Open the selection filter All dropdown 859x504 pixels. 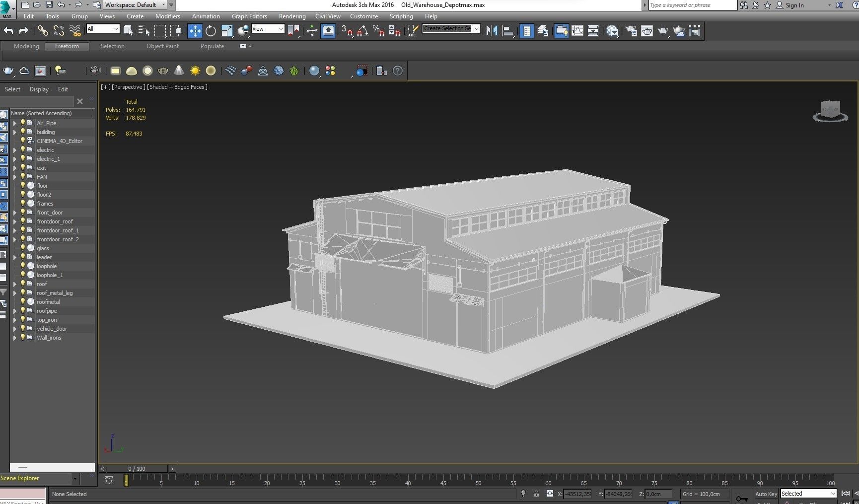[103, 29]
